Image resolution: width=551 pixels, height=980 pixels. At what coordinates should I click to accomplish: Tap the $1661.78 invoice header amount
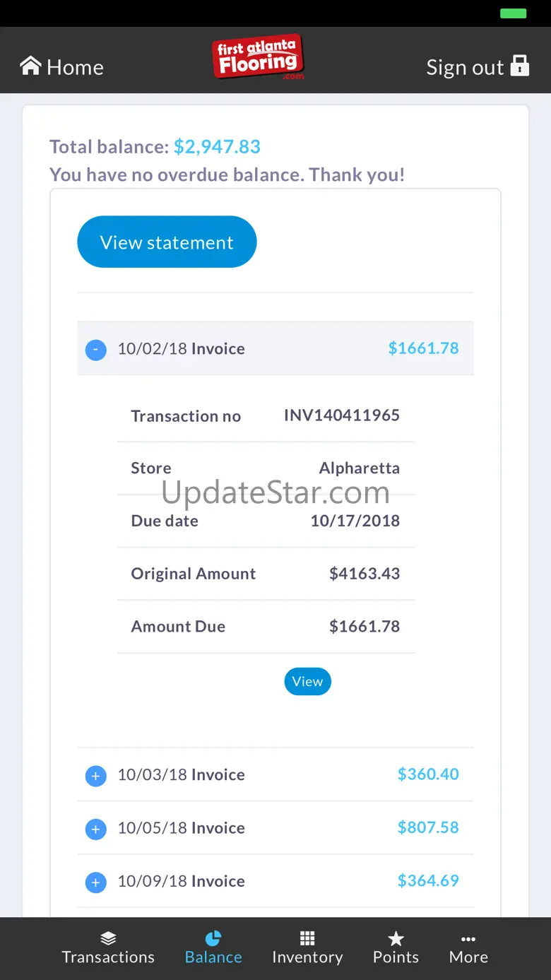[x=423, y=348]
